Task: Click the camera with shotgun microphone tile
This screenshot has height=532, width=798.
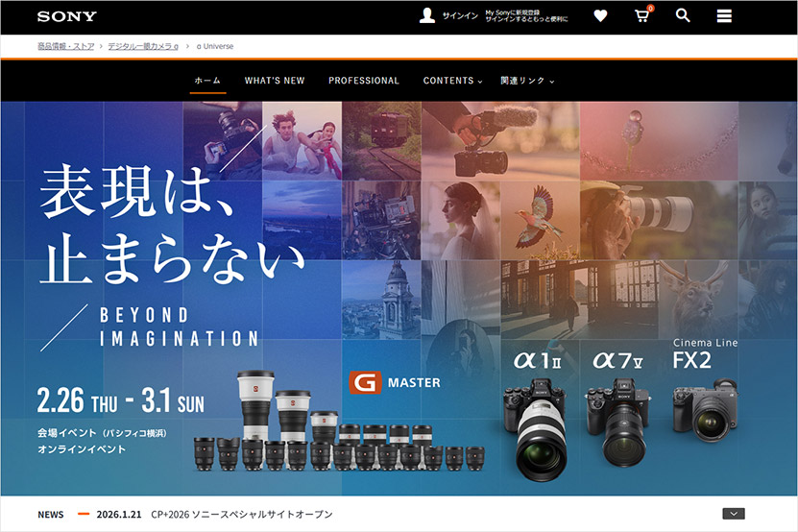Action: click(x=500, y=141)
